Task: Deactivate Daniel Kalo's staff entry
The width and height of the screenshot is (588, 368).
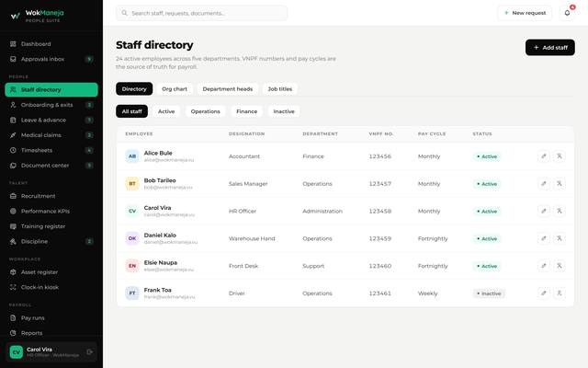Action: click(560, 238)
